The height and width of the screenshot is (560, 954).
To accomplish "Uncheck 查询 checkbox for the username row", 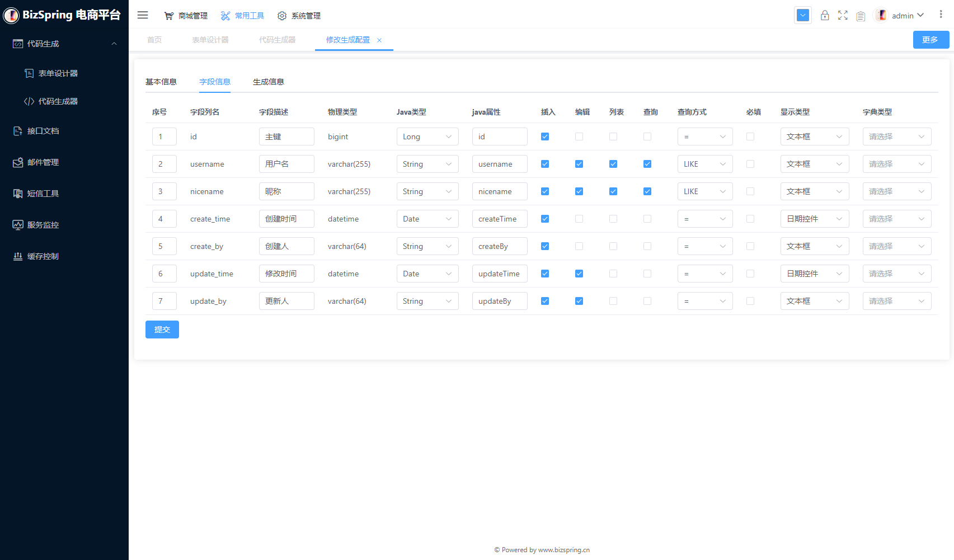I will pyautogui.click(x=647, y=164).
